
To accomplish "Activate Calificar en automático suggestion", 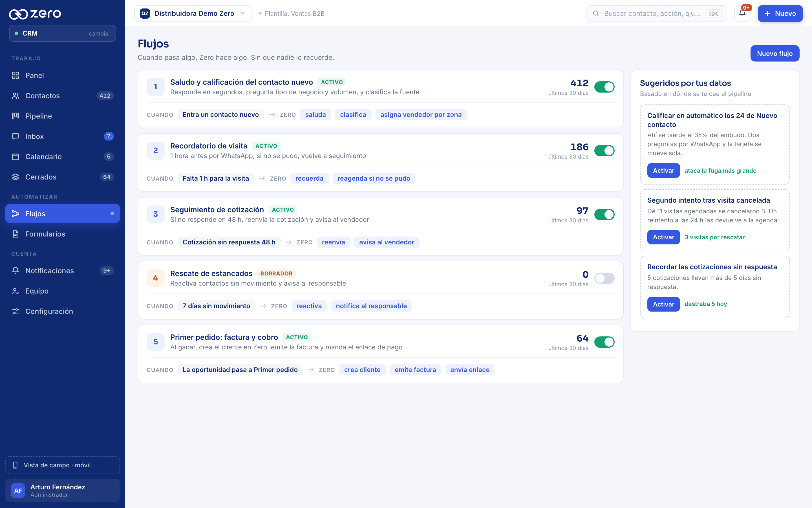I will [663, 170].
